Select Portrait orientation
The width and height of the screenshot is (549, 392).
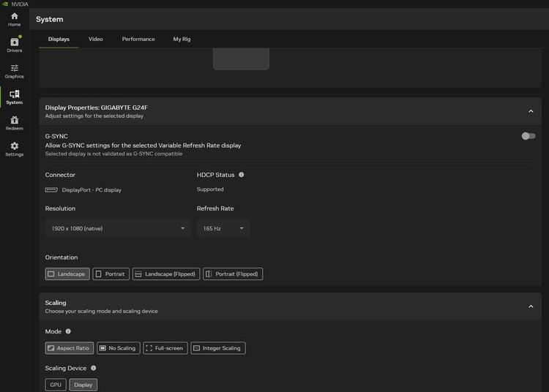[x=111, y=274]
